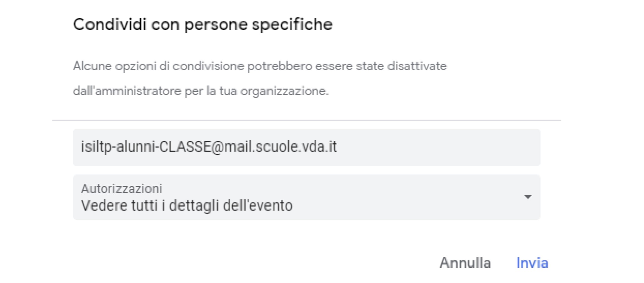Dismiss the dialog with the Annulla link

(x=465, y=263)
